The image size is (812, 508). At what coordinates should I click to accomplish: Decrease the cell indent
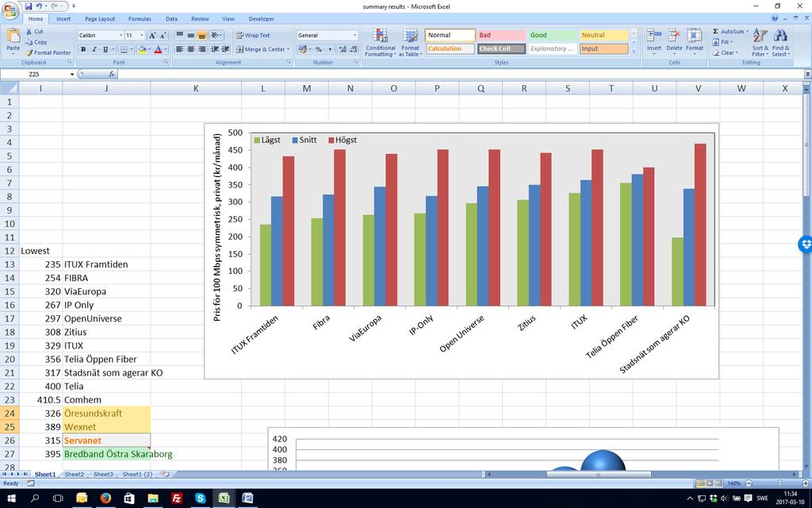(215, 49)
